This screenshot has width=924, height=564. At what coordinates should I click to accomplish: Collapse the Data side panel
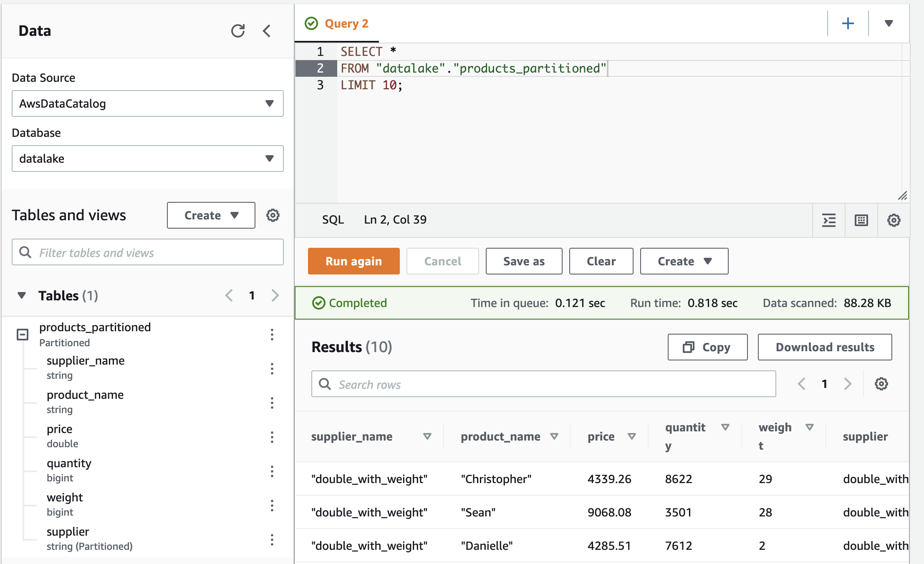pos(267,31)
